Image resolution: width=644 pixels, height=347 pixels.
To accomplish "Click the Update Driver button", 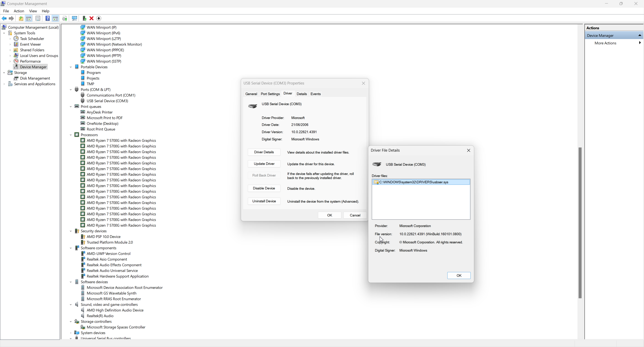I will coord(264,164).
